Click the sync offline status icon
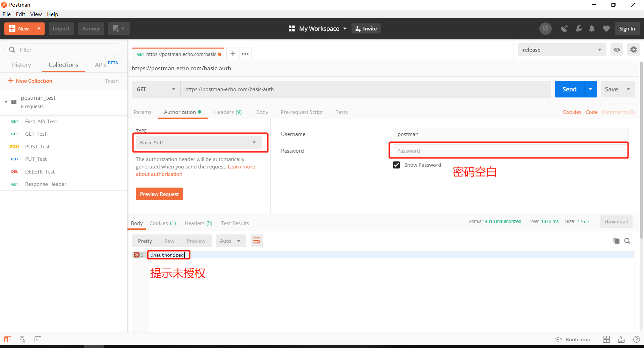Image resolution: width=644 pixels, height=348 pixels. click(545, 29)
